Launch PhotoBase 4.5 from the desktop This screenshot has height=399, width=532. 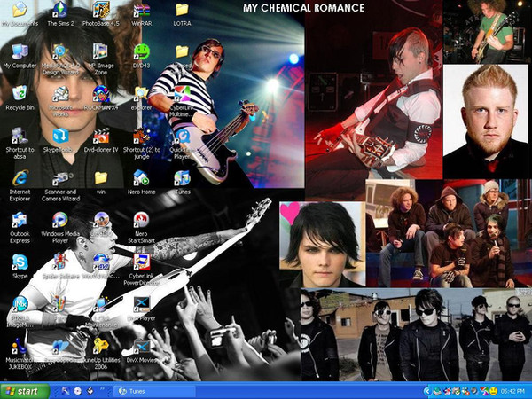(101, 11)
